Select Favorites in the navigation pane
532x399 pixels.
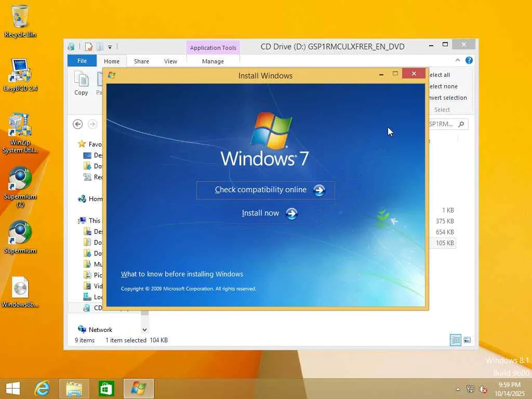(90, 144)
